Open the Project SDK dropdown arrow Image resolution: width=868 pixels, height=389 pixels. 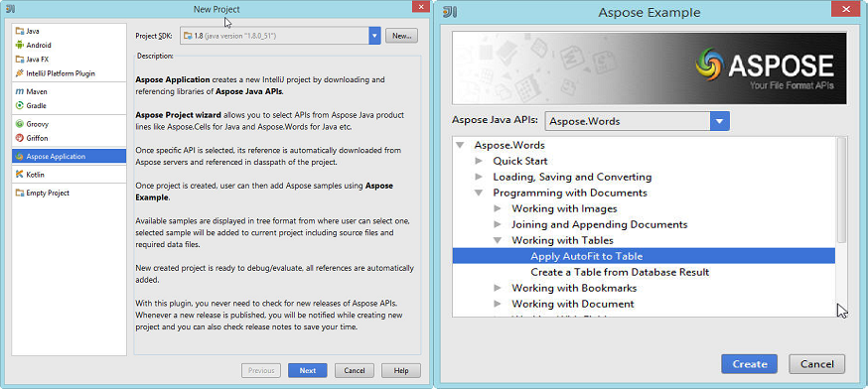pos(374,36)
